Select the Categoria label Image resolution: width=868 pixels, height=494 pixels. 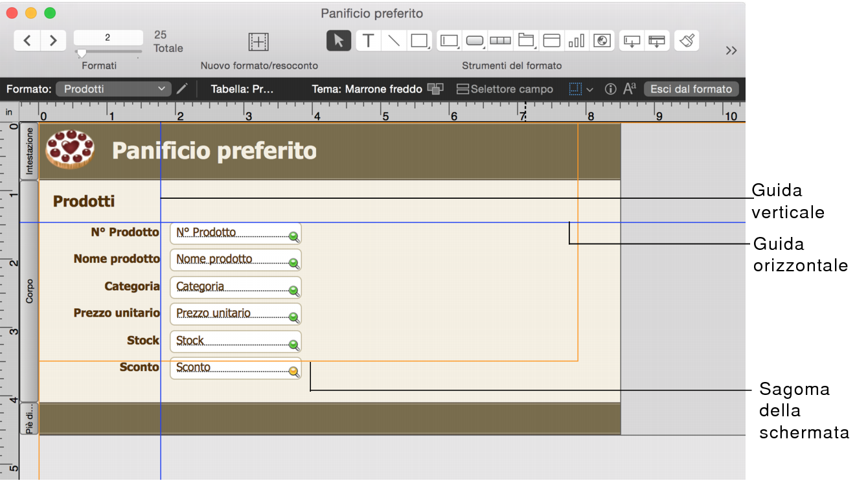(x=132, y=286)
